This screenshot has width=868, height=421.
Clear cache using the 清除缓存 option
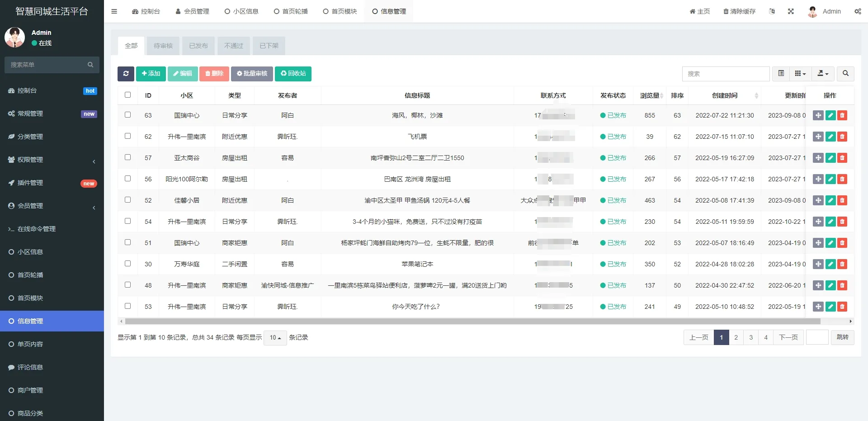coord(739,11)
